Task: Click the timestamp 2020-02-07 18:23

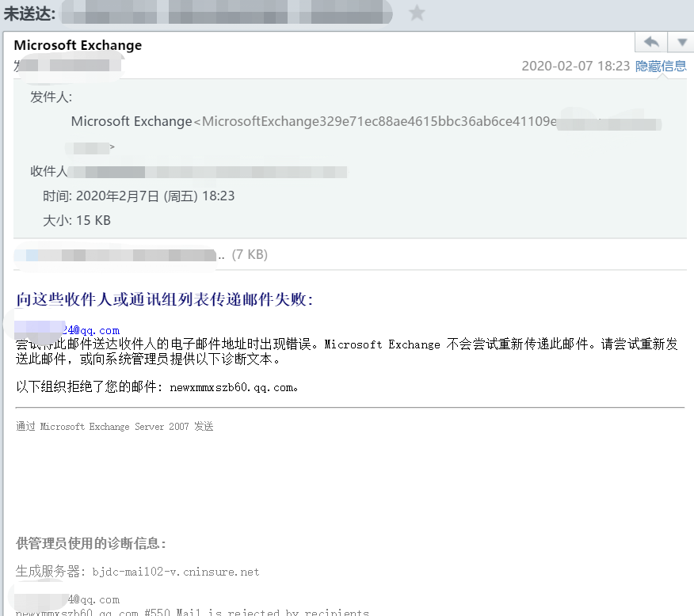Action: point(575,66)
